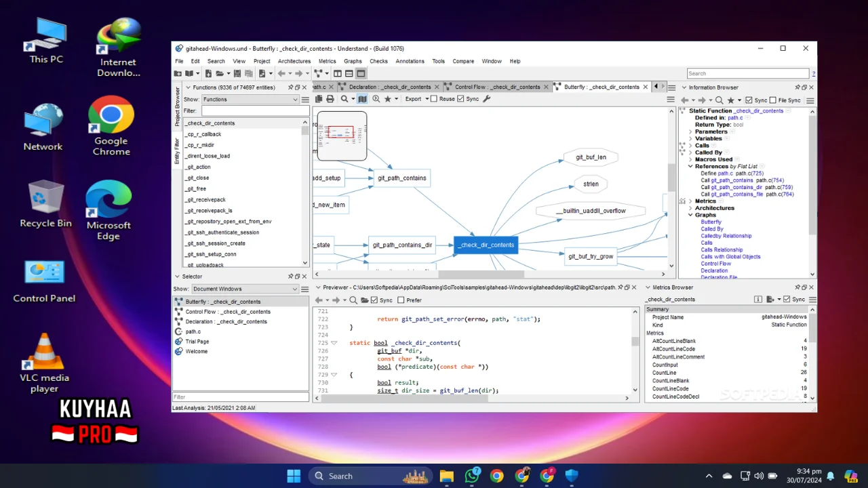The image size is (868, 488).
Task: Open the Annotations menu
Action: coord(410,61)
